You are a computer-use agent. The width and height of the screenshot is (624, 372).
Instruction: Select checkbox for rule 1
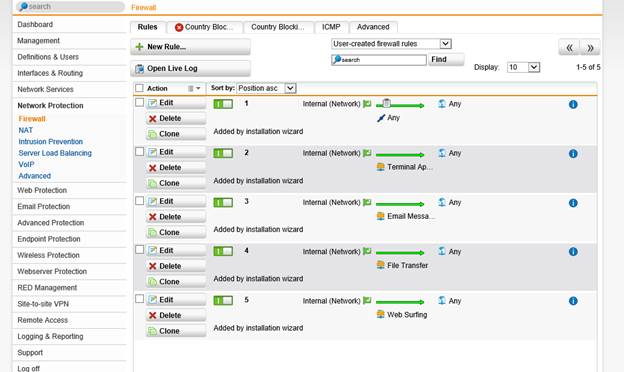[139, 102]
